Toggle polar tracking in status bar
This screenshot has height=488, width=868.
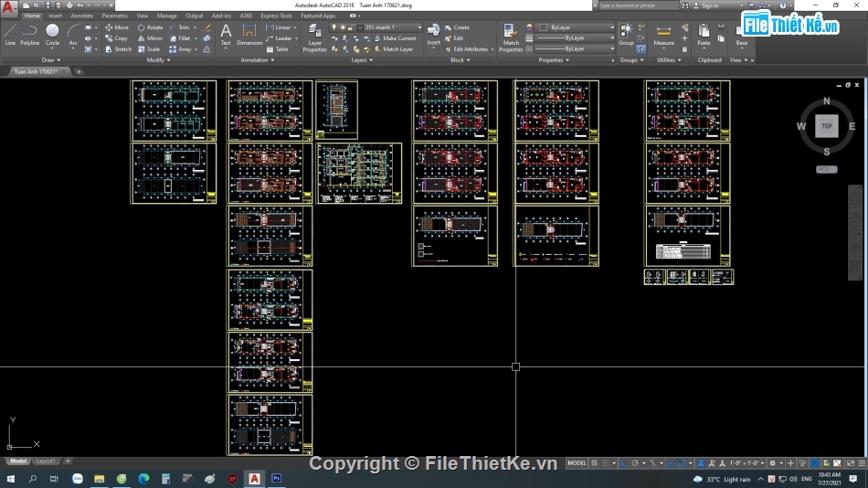coord(635,463)
